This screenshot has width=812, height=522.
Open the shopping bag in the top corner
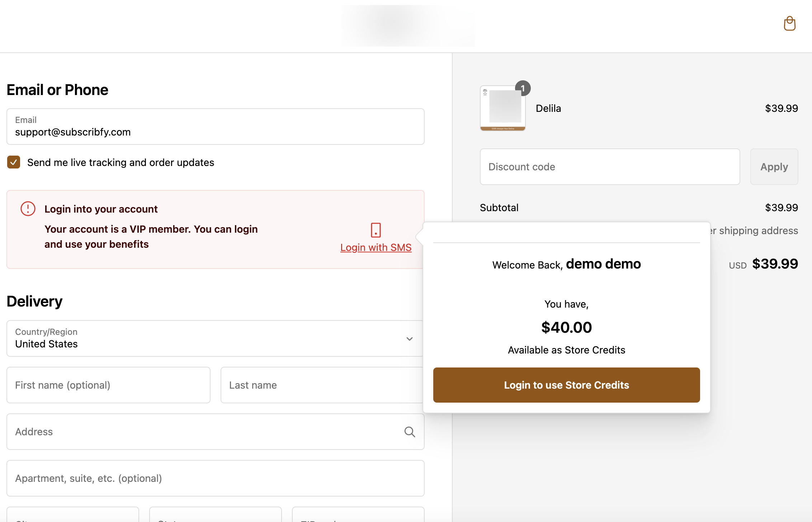point(789,24)
